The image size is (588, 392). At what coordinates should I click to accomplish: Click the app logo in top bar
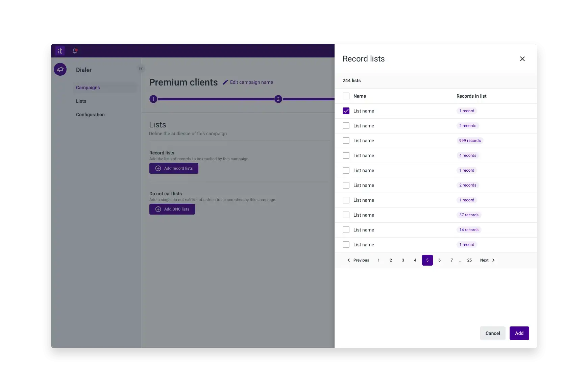coord(60,51)
